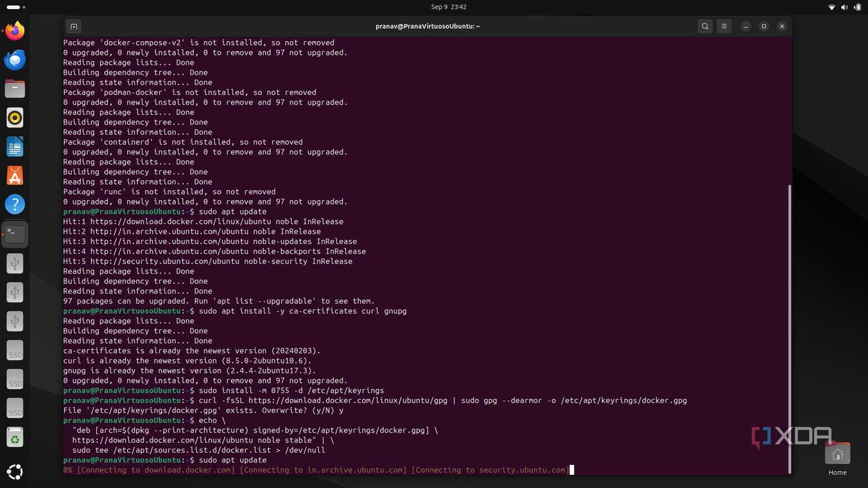The height and width of the screenshot is (488, 868).
Task: Launch Rhythmbox music player from the dock
Action: [x=15, y=117]
